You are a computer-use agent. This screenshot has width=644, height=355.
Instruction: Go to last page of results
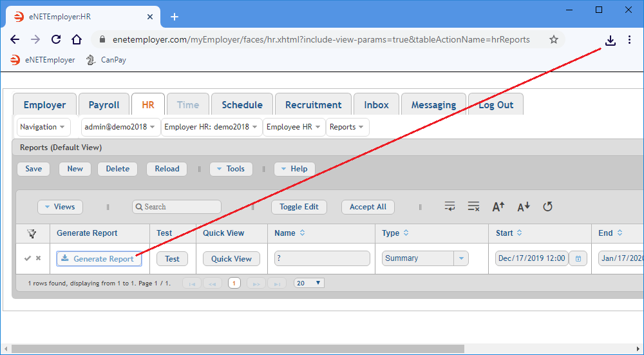coord(277,283)
